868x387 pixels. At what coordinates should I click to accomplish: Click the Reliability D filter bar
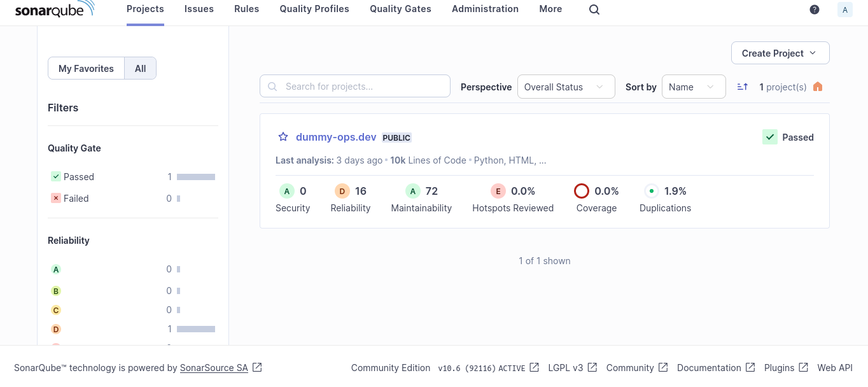pyautogui.click(x=196, y=329)
